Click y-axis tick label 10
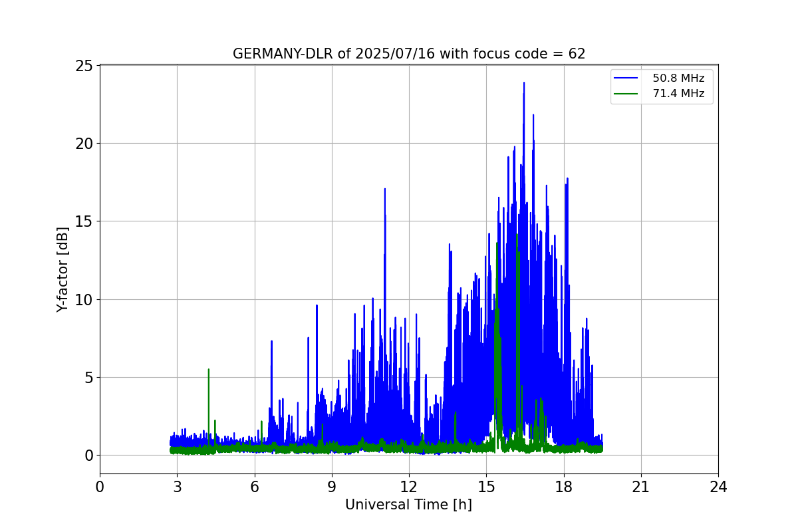 84,299
